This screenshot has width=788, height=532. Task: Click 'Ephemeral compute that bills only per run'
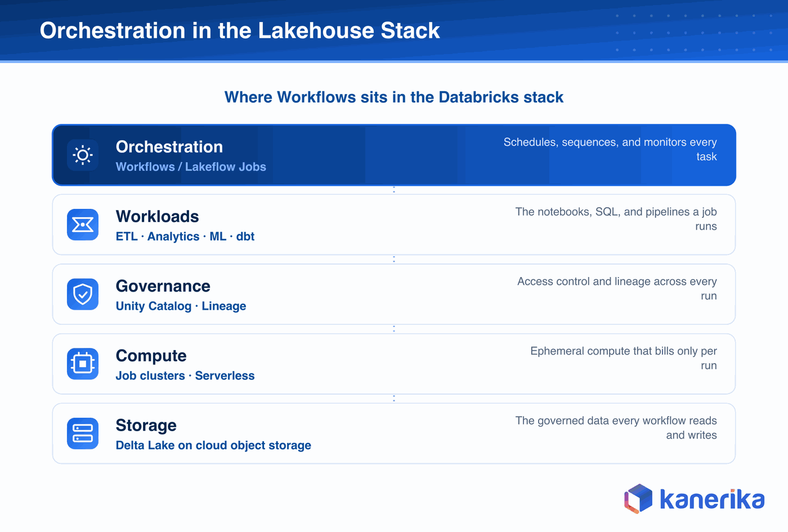[624, 358]
